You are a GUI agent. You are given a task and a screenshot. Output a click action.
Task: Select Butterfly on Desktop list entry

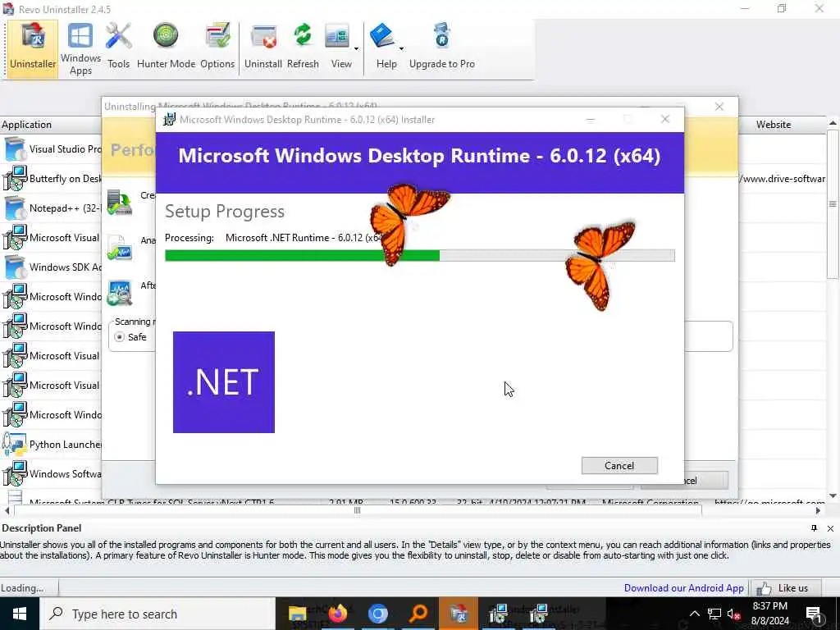click(51, 178)
